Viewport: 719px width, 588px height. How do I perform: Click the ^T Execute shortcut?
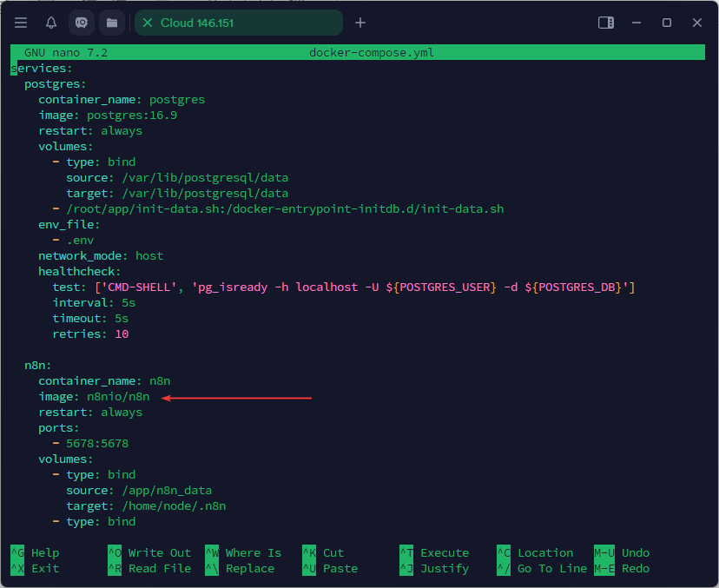point(434,552)
